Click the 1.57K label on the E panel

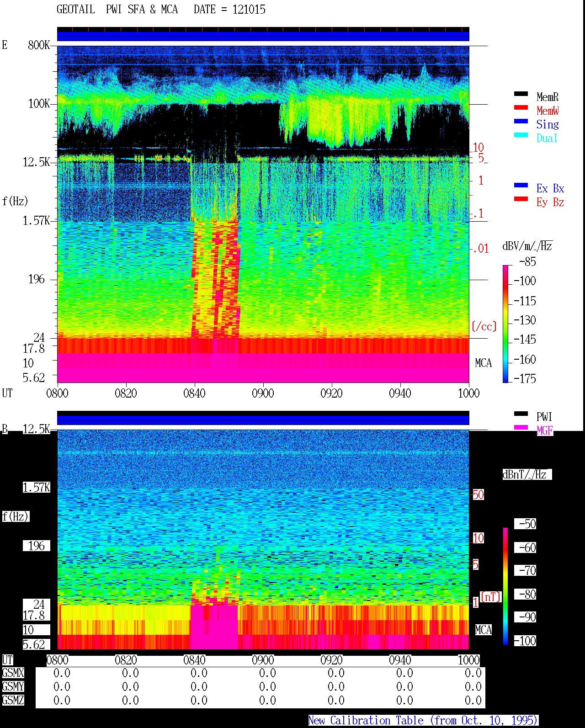point(36,220)
